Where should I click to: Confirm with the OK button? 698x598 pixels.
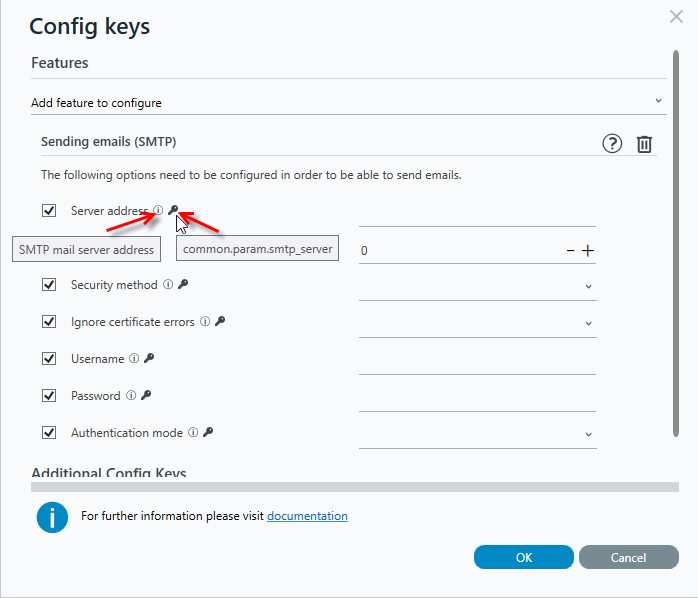pyautogui.click(x=524, y=557)
